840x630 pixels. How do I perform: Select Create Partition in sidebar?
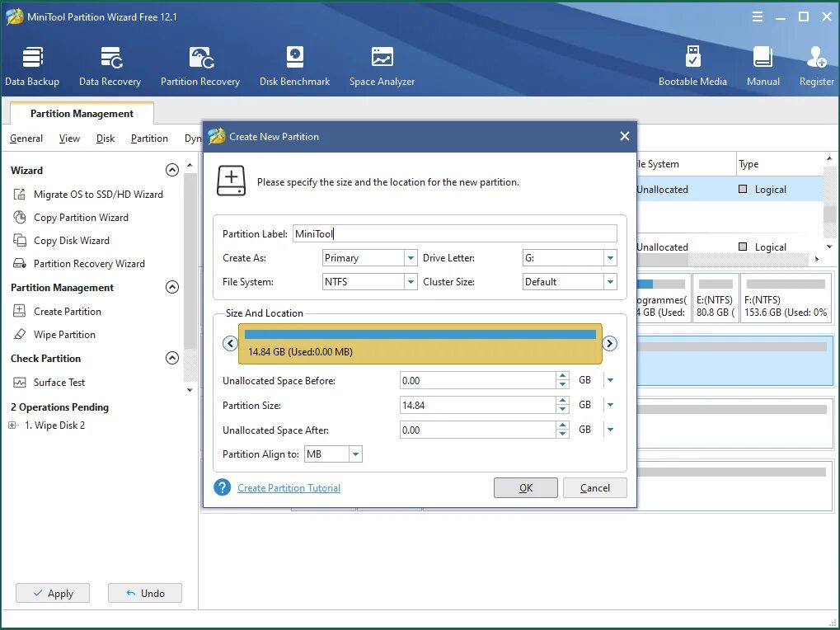[x=57, y=311]
